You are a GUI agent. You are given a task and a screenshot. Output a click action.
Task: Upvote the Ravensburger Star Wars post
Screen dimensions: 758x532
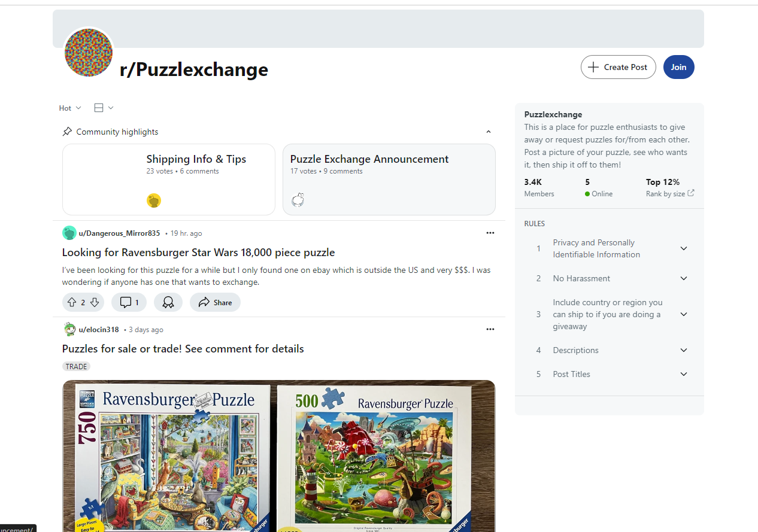(72, 303)
